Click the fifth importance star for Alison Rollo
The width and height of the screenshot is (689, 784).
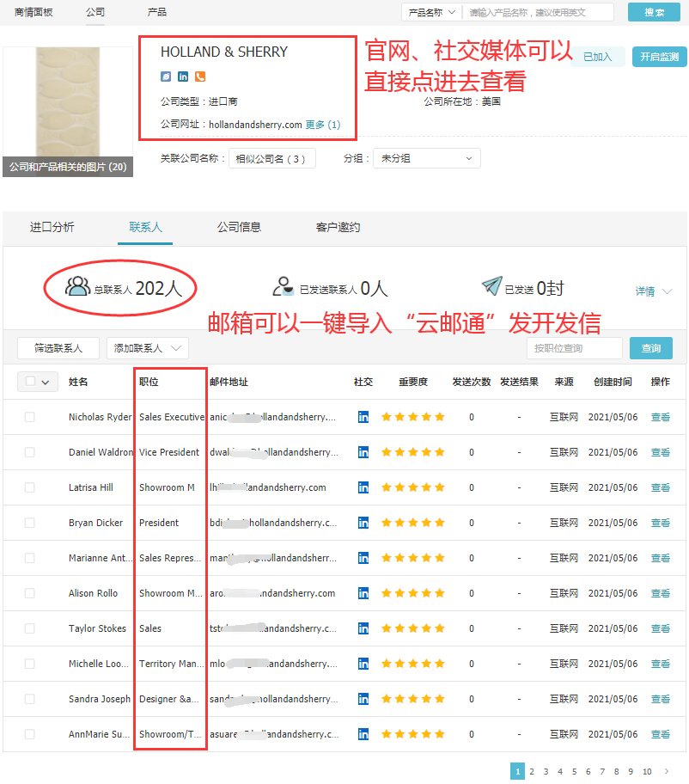pos(438,593)
